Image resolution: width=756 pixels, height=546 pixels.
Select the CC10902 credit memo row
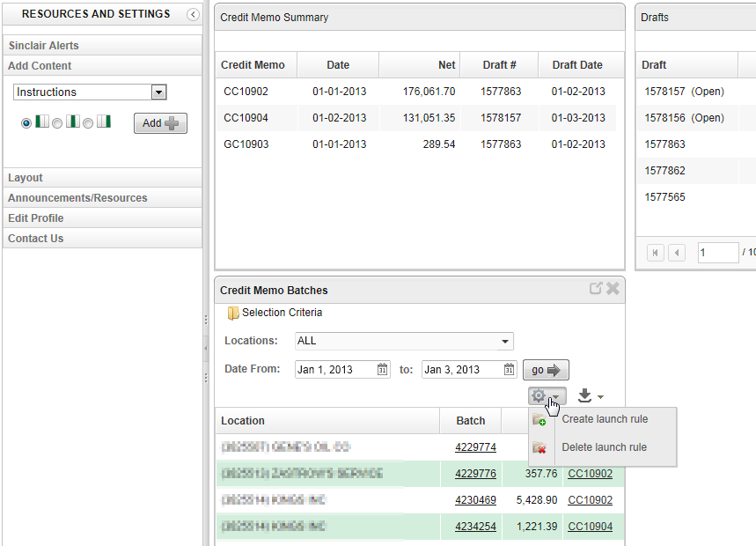click(416, 92)
